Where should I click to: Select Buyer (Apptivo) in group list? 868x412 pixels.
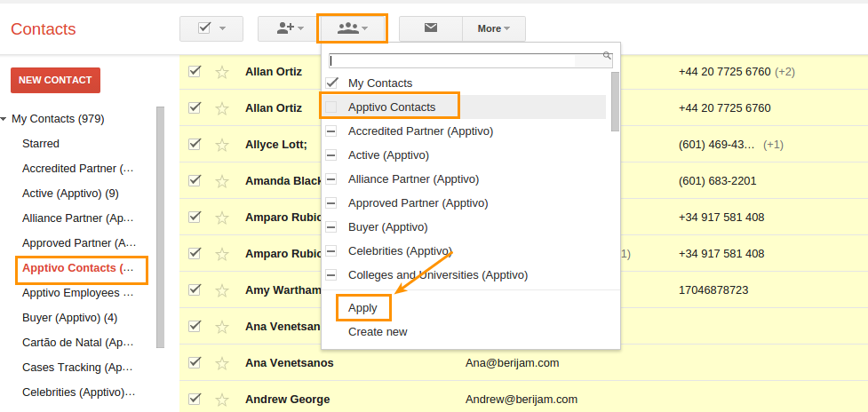(387, 227)
